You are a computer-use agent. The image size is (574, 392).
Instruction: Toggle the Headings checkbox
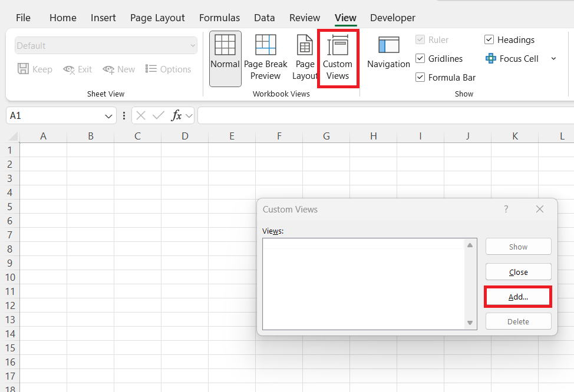[489, 39]
